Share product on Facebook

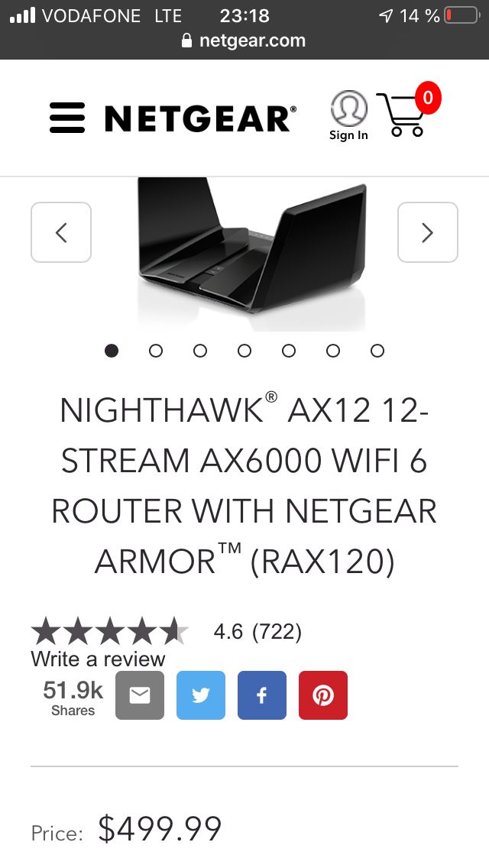(x=262, y=695)
